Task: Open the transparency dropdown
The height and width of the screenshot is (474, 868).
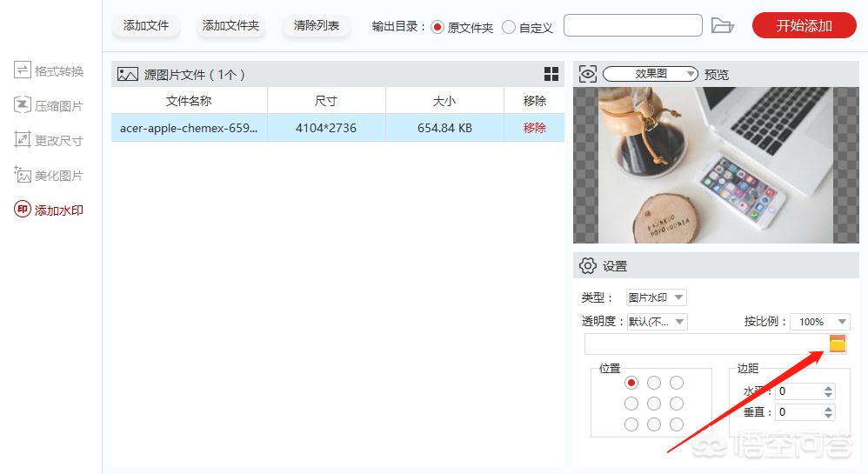Action: [657, 321]
